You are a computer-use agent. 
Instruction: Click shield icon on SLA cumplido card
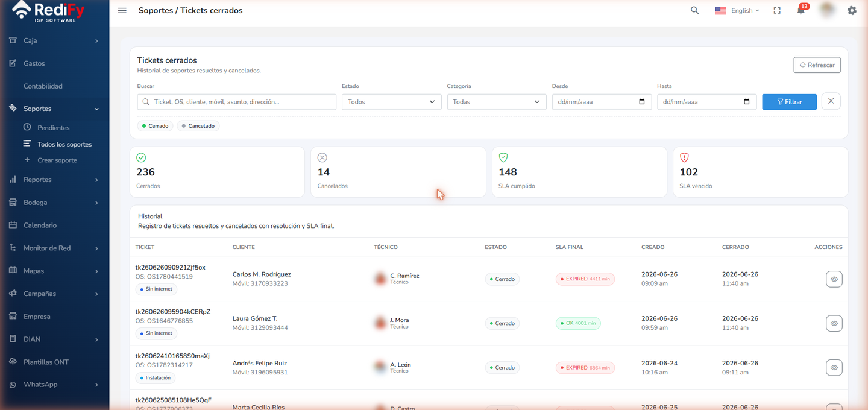[x=503, y=157]
